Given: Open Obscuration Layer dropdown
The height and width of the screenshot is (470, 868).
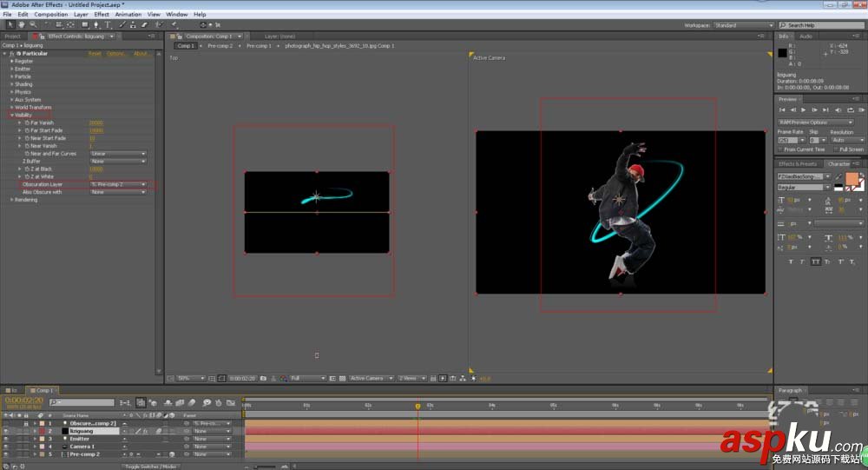Looking at the screenshot, I should (x=118, y=184).
